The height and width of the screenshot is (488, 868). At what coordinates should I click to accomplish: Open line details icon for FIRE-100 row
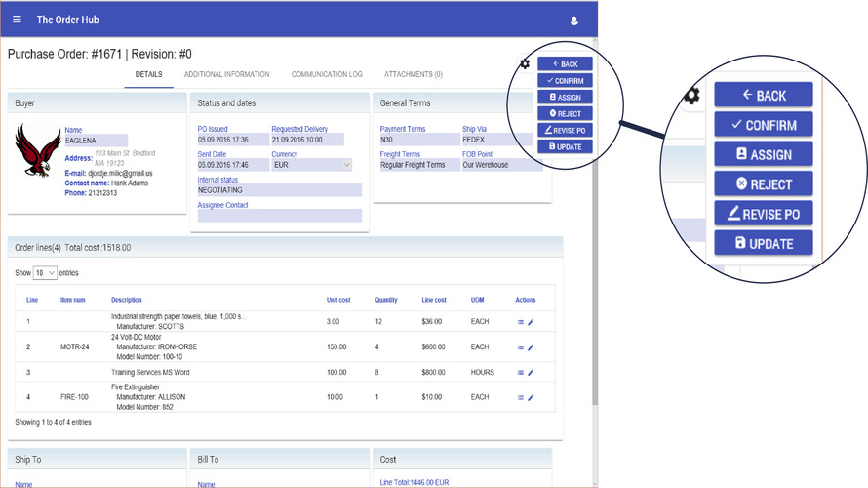521,397
